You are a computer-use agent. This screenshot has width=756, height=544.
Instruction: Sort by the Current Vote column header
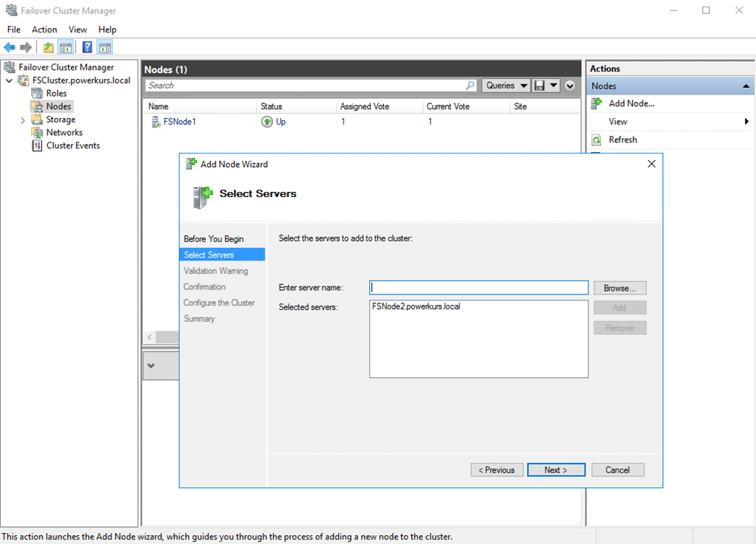pyautogui.click(x=467, y=106)
